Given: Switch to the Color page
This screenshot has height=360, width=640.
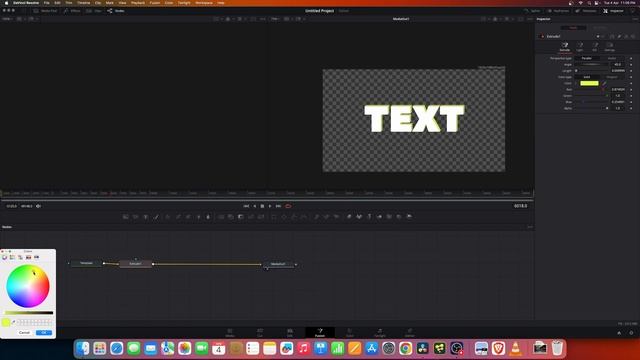Looking at the screenshot, I should tap(350, 333).
